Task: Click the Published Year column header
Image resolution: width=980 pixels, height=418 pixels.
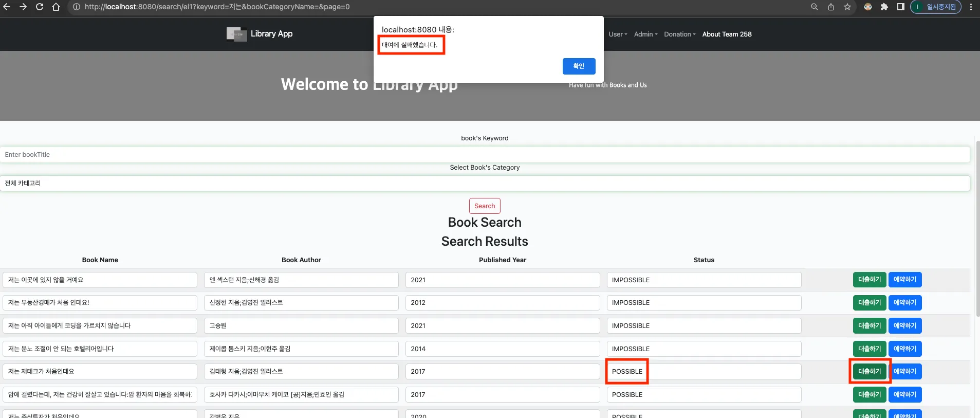Action: 503,260
